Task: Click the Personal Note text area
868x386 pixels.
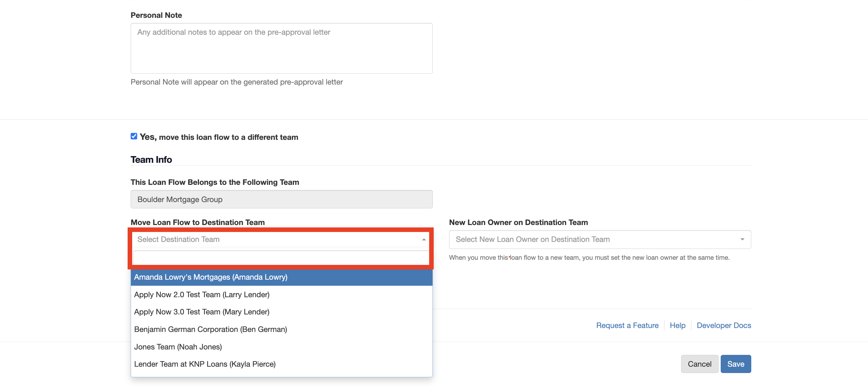Action: click(281, 48)
